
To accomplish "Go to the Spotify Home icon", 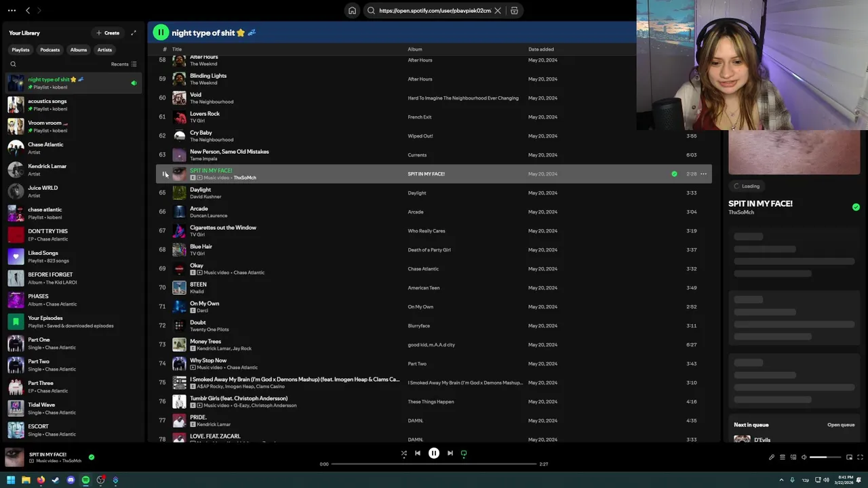I will point(352,11).
